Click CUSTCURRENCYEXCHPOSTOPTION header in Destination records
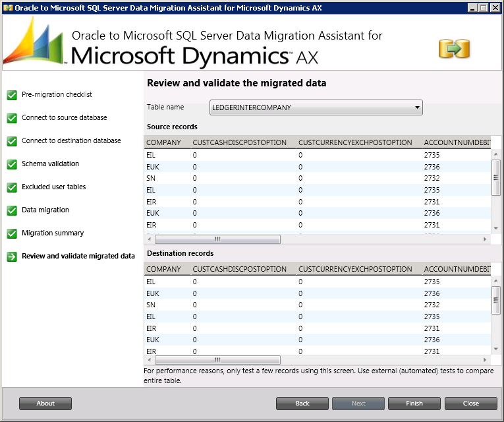The image size is (504, 422). [355, 269]
